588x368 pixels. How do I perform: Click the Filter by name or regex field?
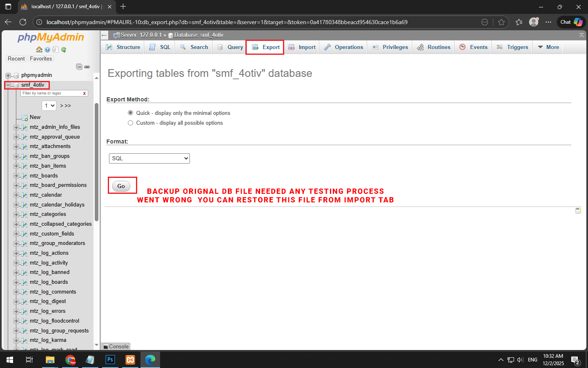coord(51,93)
